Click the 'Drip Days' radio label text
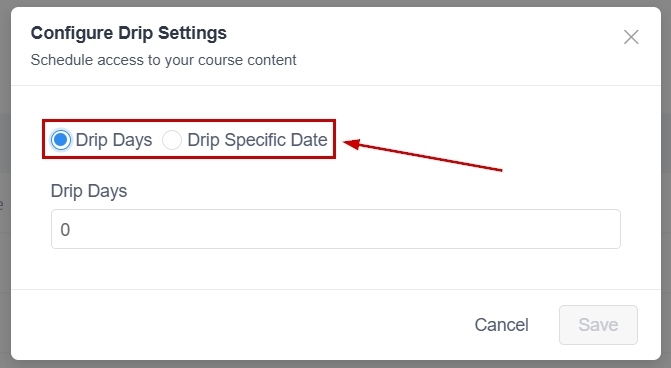This screenshot has width=671, height=368. pyautogui.click(x=114, y=140)
